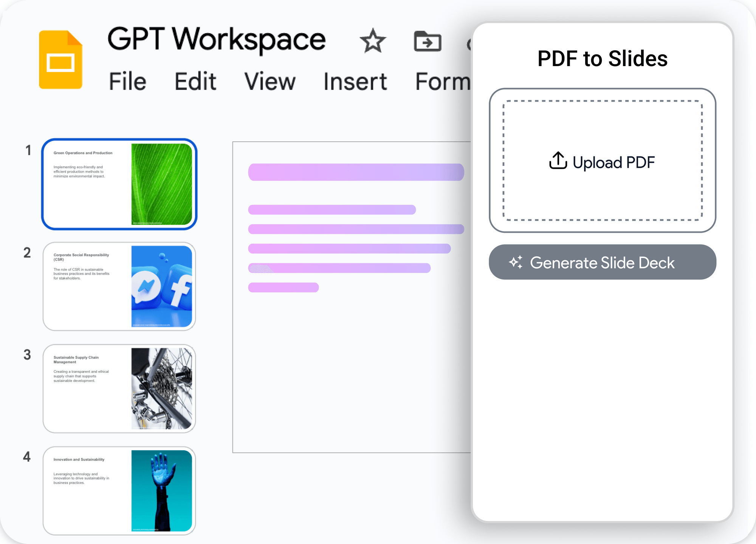Star the GPT Workspace presentation
Image resolution: width=756 pixels, height=544 pixels.
(373, 41)
